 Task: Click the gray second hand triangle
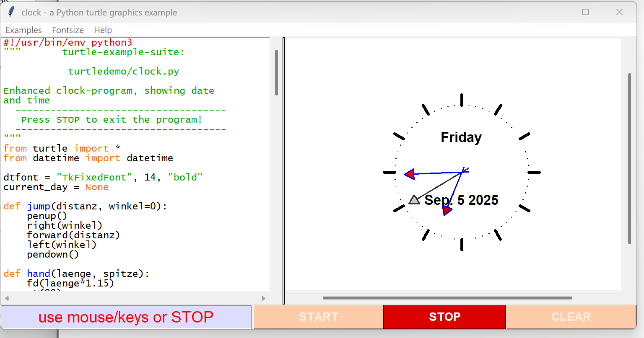[x=414, y=200]
